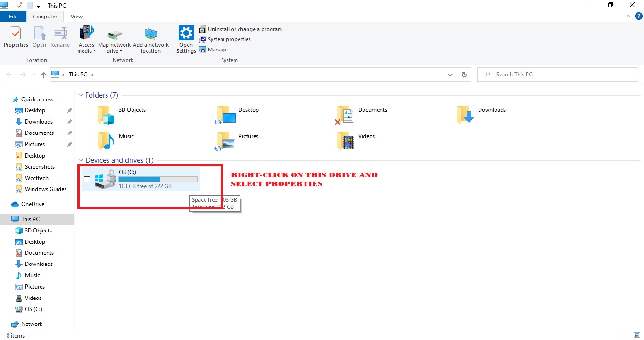Collapse the Folders (7) section
644x340 pixels.
[x=81, y=95]
